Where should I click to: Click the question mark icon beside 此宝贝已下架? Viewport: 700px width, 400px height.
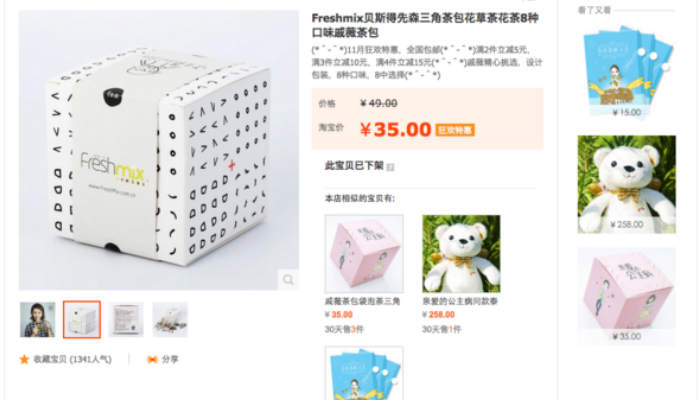click(390, 167)
